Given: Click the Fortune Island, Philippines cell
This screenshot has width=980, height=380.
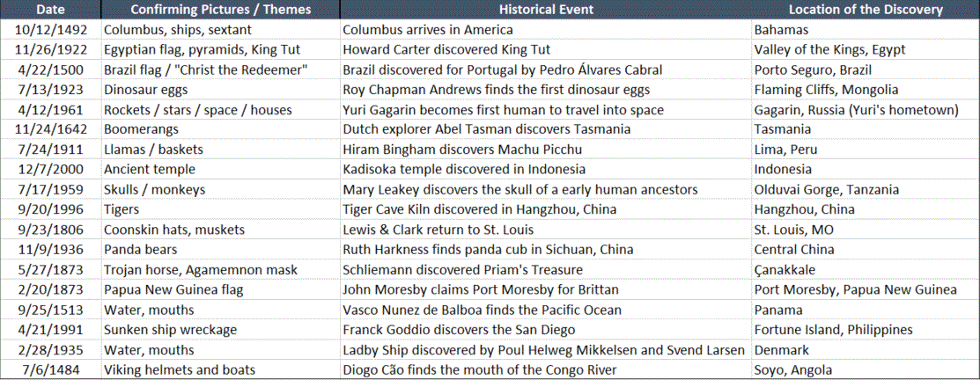Looking at the screenshot, I should click(865, 329).
